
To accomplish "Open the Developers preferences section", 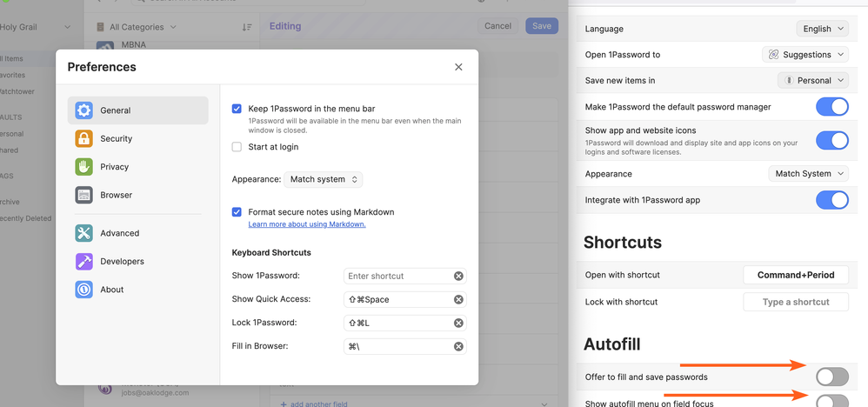I will [x=122, y=261].
